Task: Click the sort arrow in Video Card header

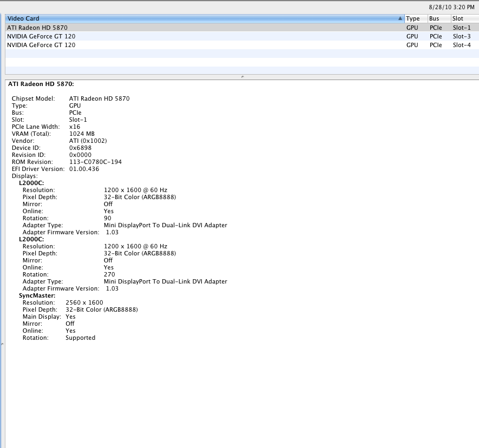Action: (400, 18)
